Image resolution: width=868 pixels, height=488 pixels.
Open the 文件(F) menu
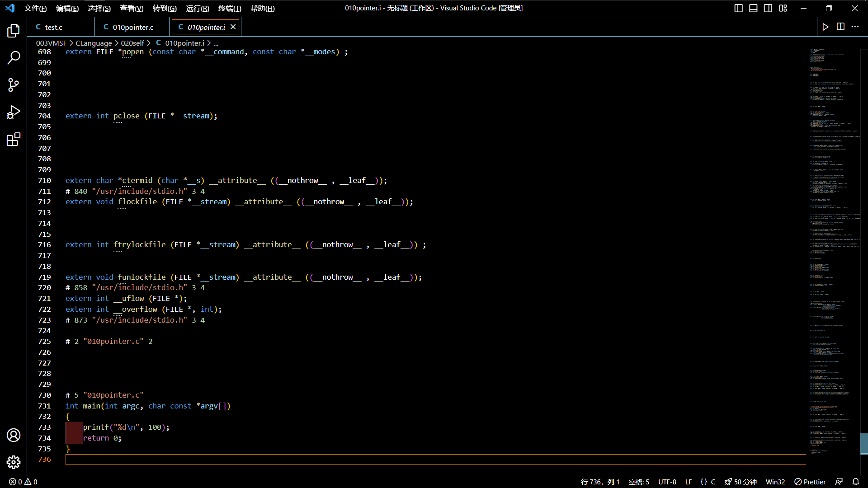(35, 8)
